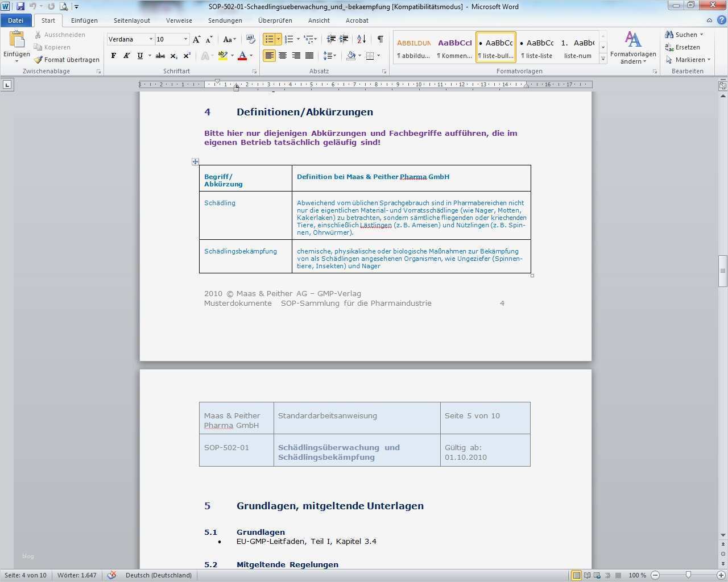Switch to the Seitenlayout tab

pos(132,20)
